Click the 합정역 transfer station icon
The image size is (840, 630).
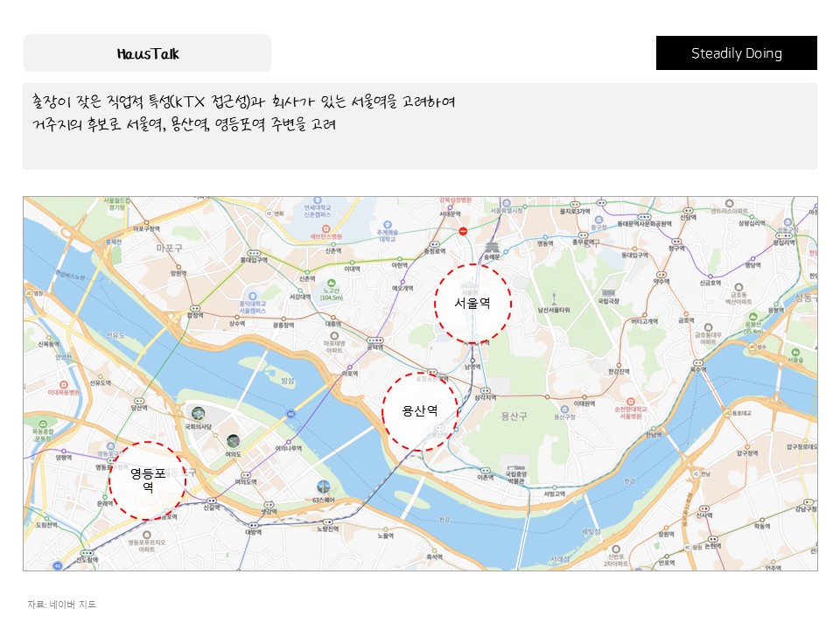point(195,309)
